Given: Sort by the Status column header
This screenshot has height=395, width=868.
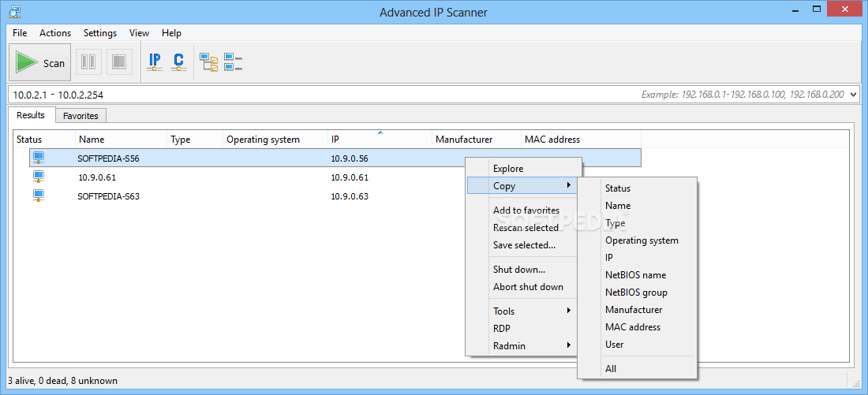Looking at the screenshot, I should [44, 140].
